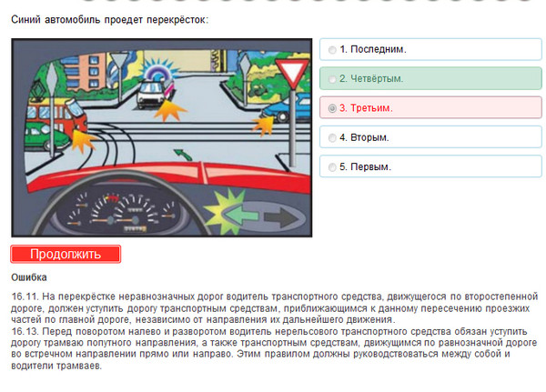Select radio button for '4. Вторым.'
Screen dimensions: 546x392
[x=332, y=138]
